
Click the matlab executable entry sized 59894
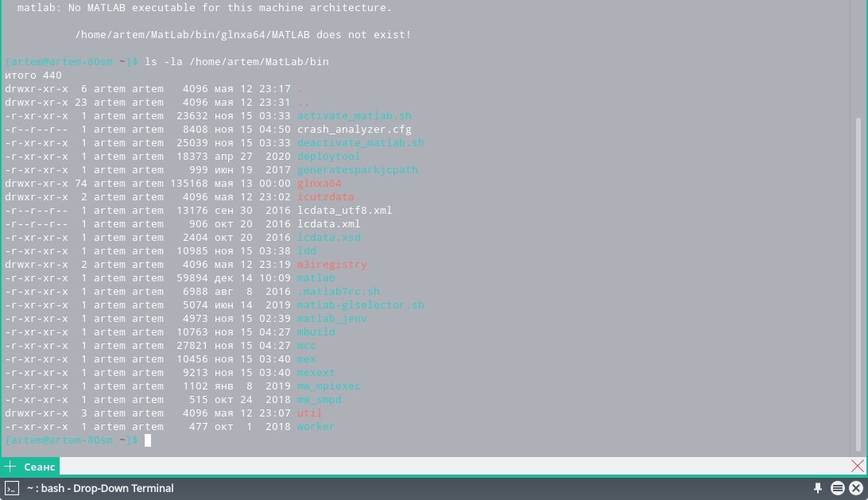[x=316, y=278]
